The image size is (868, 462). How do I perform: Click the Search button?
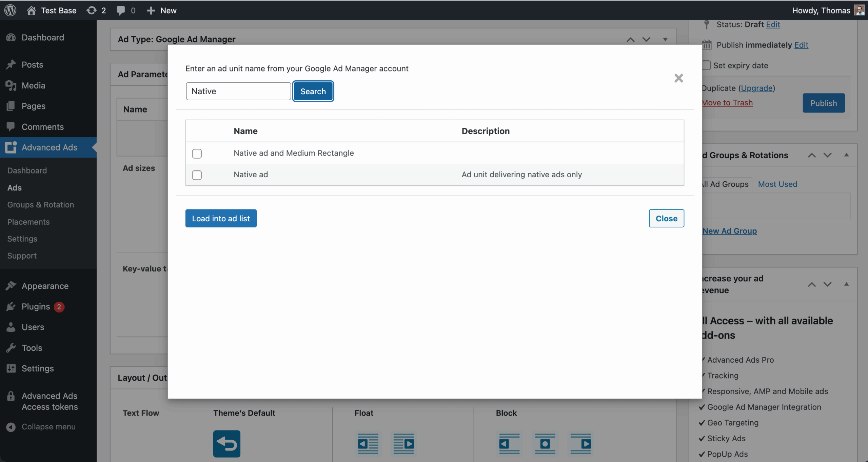coord(313,91)
